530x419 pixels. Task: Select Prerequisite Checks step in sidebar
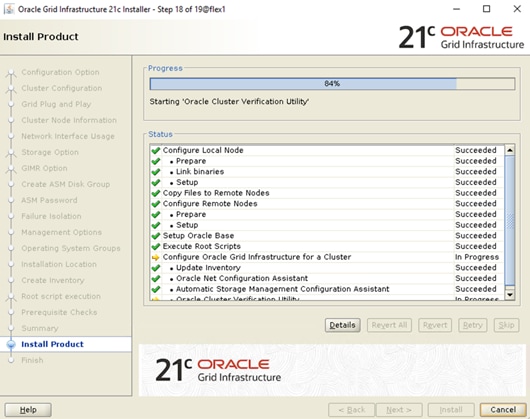pyautogui.click(x=59, y=312)
